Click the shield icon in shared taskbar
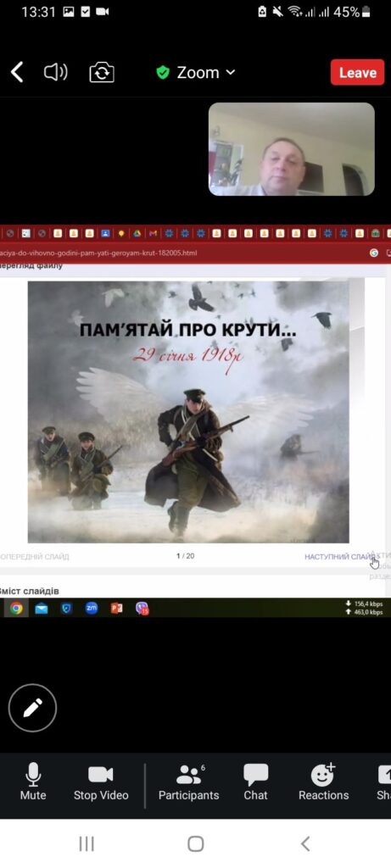This screenshot has width=391, height=868. point(66,609)
